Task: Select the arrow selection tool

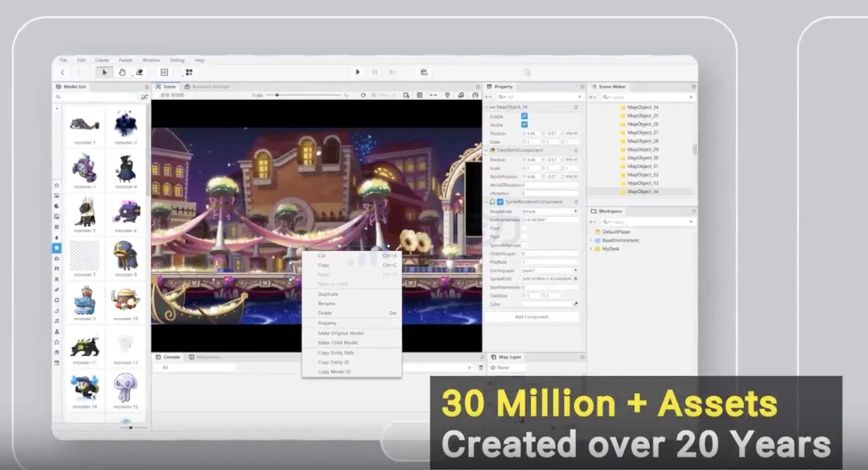Action: [x=105, y=72]
